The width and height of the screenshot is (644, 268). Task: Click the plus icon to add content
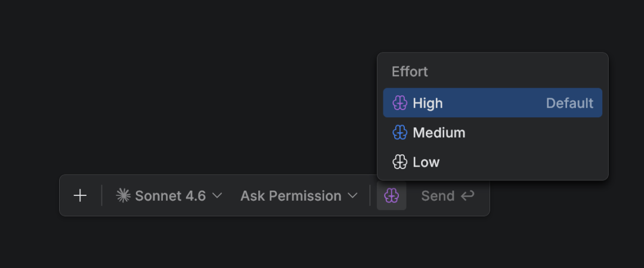click(80, 195)
